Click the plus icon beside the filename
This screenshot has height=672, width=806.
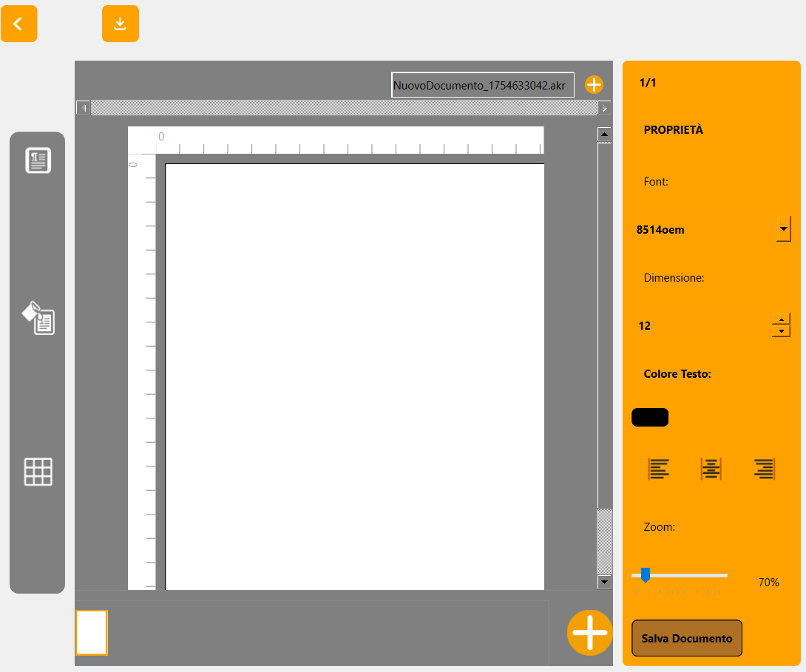coord(594,84)
